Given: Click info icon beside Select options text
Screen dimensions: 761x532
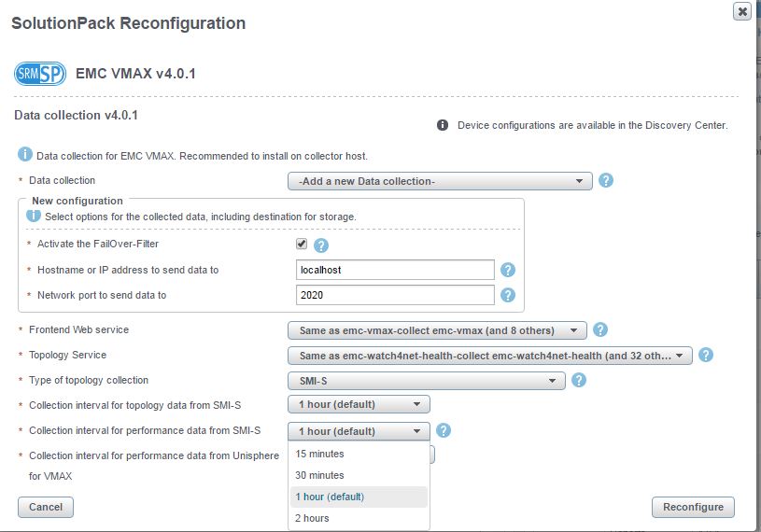Looking at the screenshot, I should [x=33, y=216].
